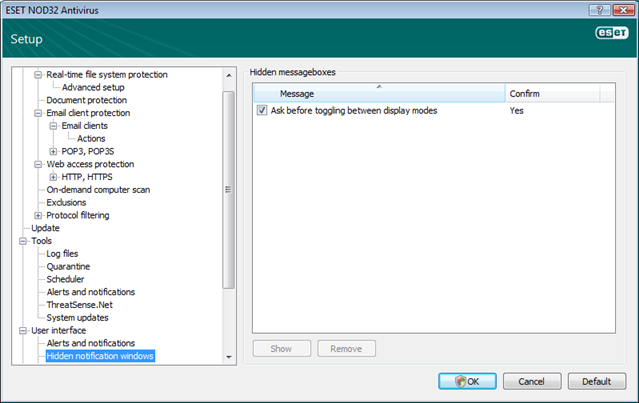Uncheck Ask before toggling between display modes
639x403 pixels.
tap(262, 110)
